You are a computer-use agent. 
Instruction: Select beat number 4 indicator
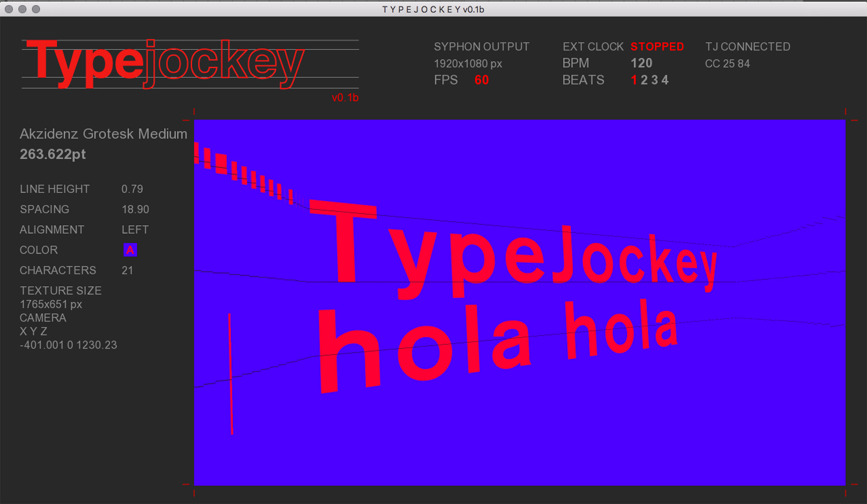(665, 80)
